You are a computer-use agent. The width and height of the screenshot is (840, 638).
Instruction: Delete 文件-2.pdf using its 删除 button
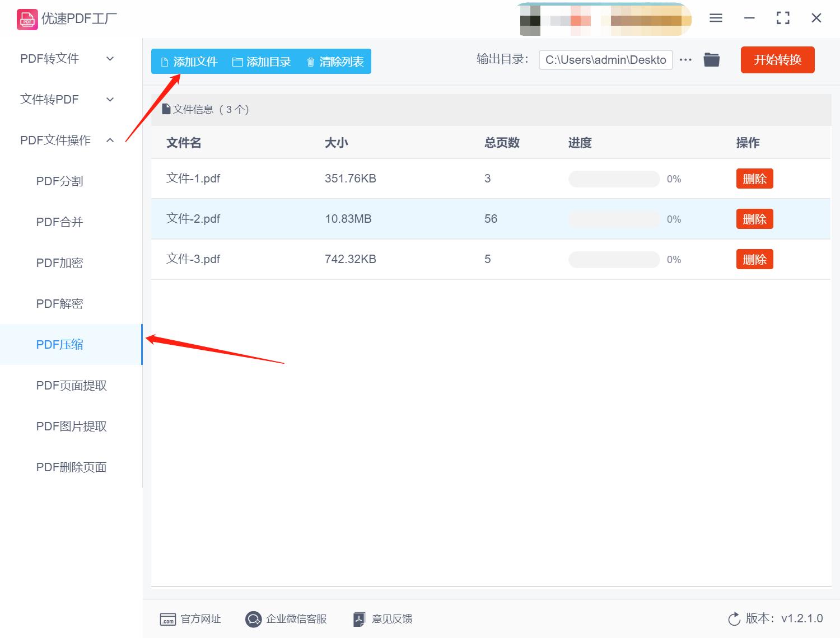(x=754, y=219)
